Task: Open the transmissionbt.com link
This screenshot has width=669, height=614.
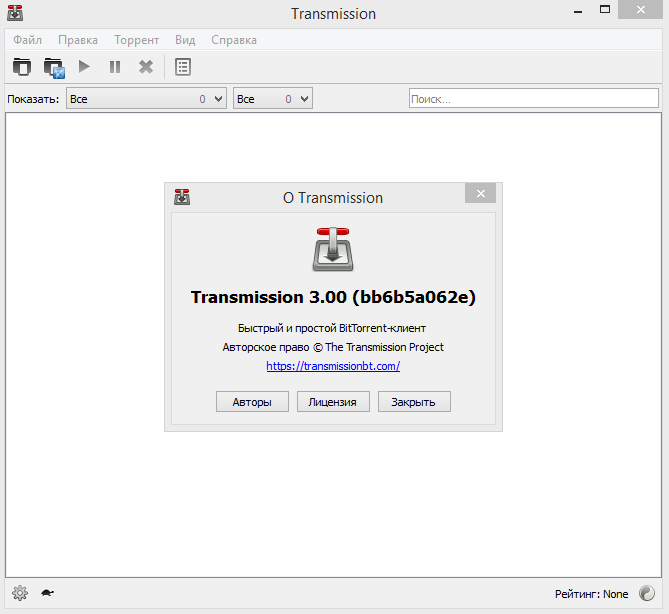Action: (333, 366)
